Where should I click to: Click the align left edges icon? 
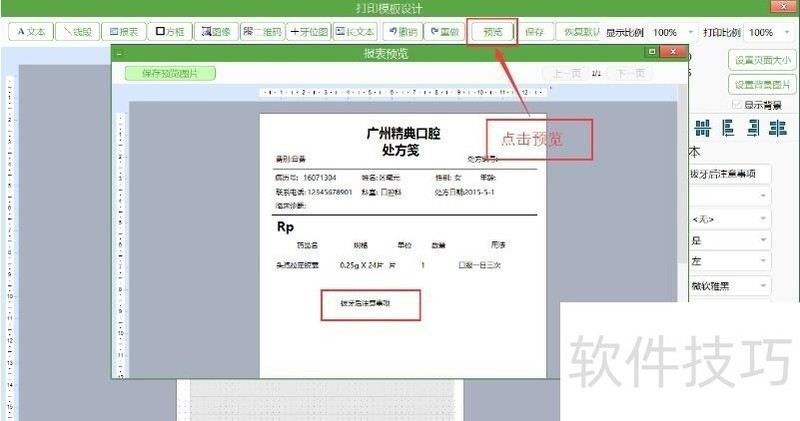pyautogui.click(x=728, y=128)
